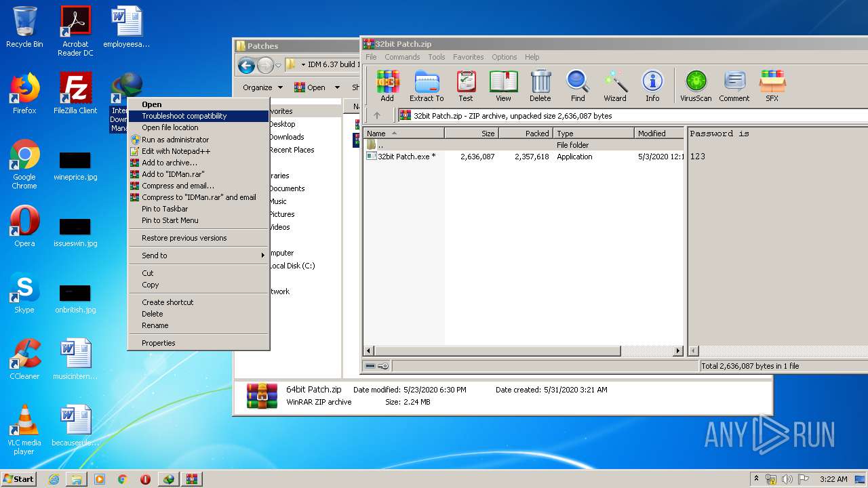Click the horizontal scrollbar right arrow in file list
Screen dimensions: 868x488
click(x=677, y=351)
